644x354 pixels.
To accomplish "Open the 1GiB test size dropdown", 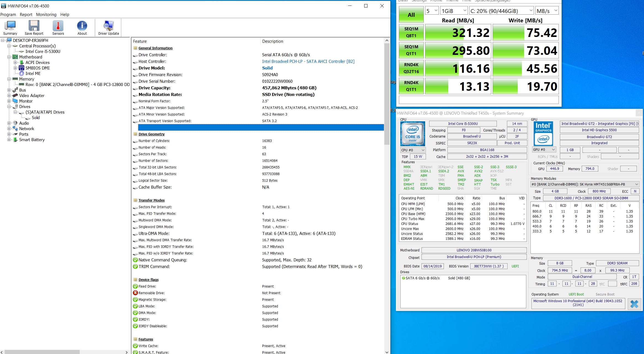I will (x=454, y=11).
